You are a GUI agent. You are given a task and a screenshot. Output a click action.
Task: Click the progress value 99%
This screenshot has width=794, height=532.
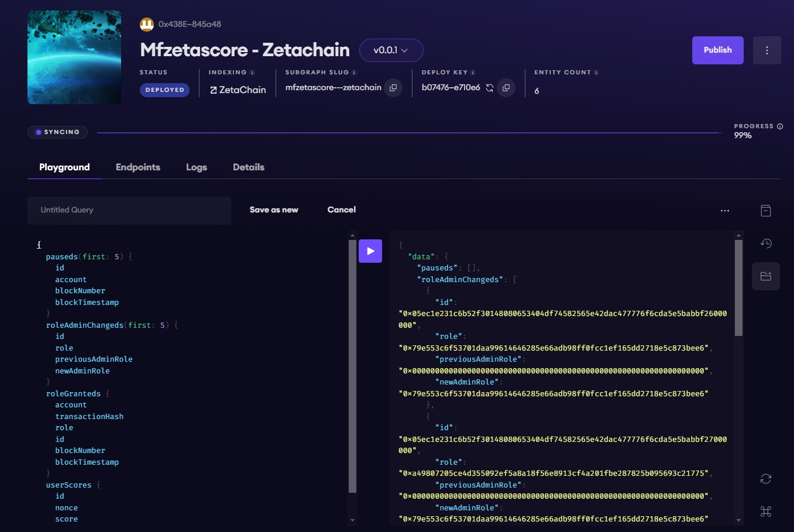743,135
